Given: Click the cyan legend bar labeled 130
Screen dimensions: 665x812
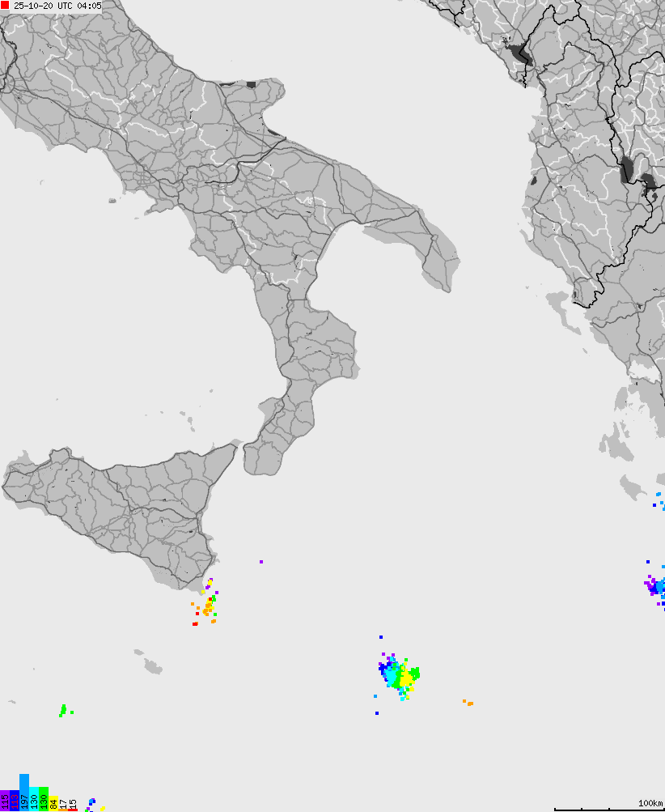Looking at the screenshot, I should pos(34,799).
